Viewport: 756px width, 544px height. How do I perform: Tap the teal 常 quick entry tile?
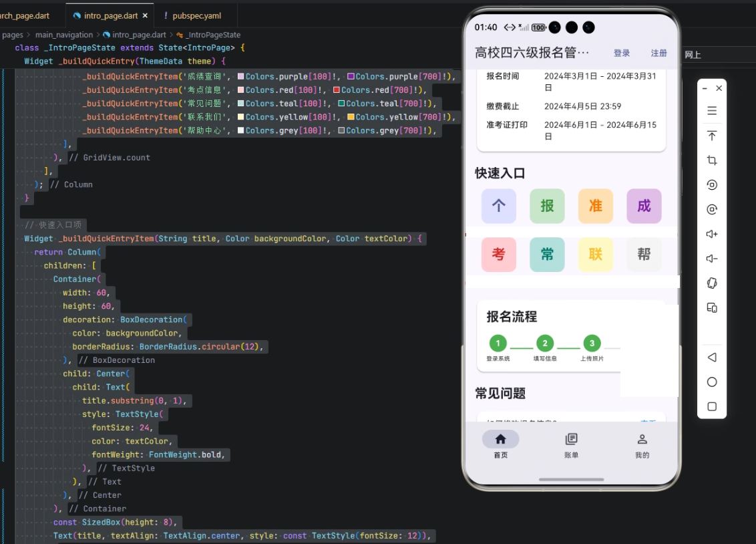coord(547,254)
